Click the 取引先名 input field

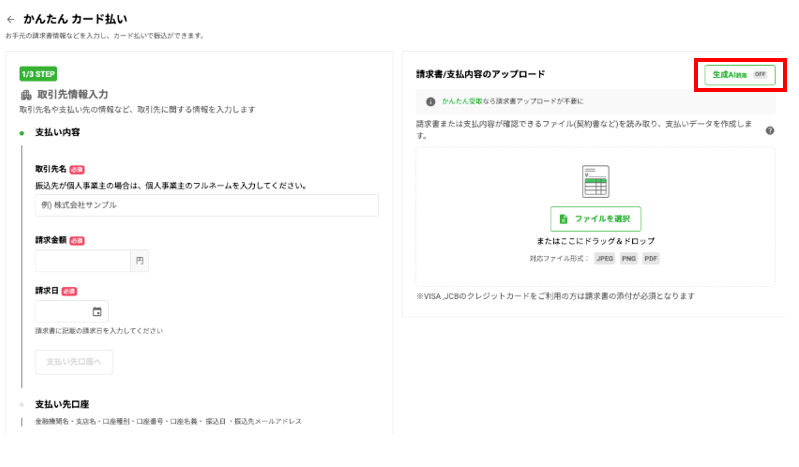click(207, 205)
